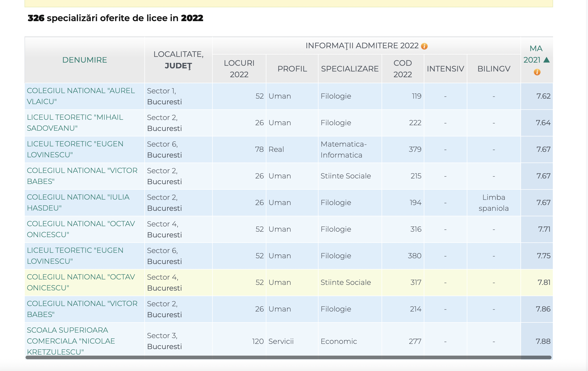Click the 7.81 score in highlighted row
The image size is (588, 371).
(x=544, y=282)
